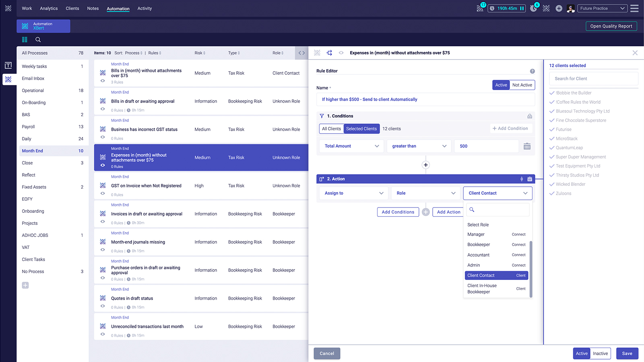Open the Assign to dropdown
Screen dimensions: 644x362
tap(354, 193)
